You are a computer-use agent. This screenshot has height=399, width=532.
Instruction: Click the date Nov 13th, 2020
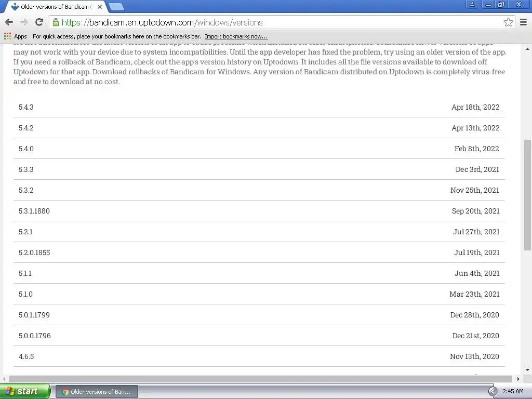click(x=474, y=356)
